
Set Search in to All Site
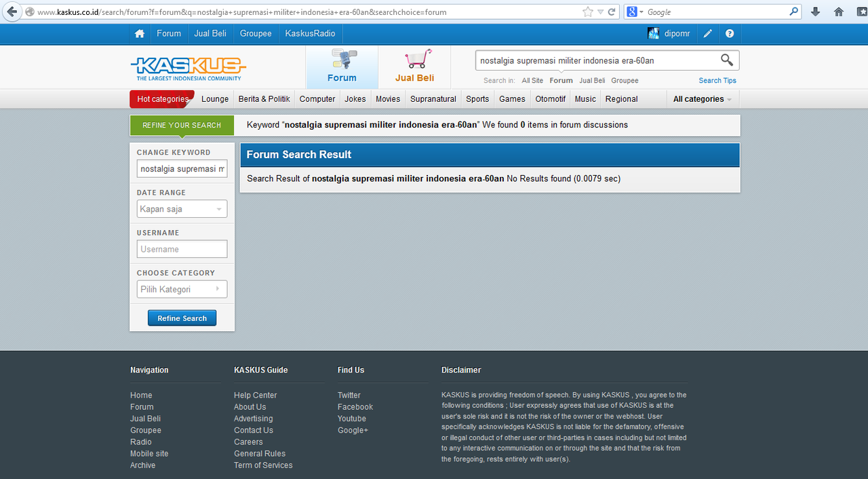[x=532, y=80]
